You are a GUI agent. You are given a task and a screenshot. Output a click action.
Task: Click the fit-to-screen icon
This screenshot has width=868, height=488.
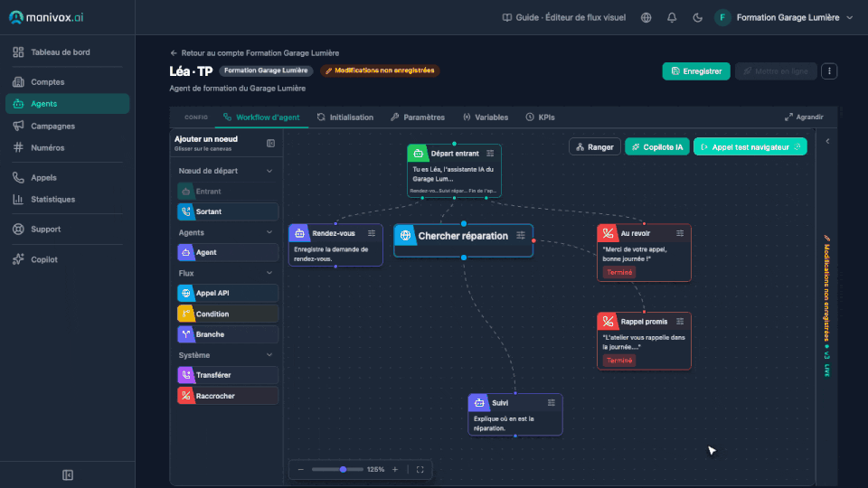tap(420, 469)
